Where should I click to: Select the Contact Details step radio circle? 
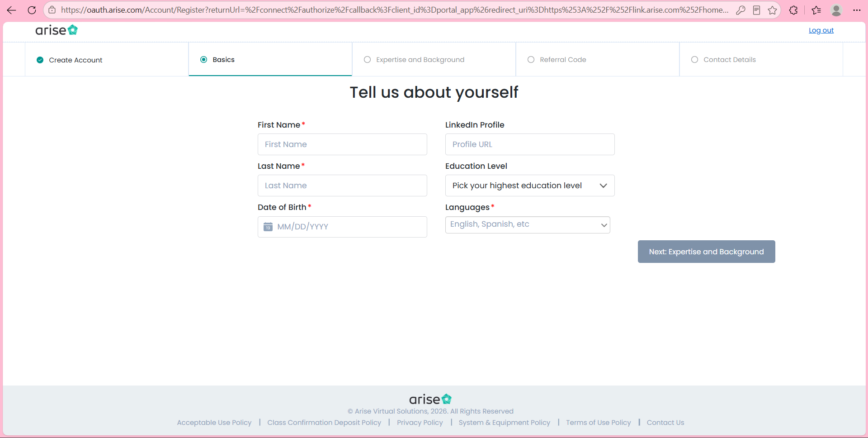point(694,60)
